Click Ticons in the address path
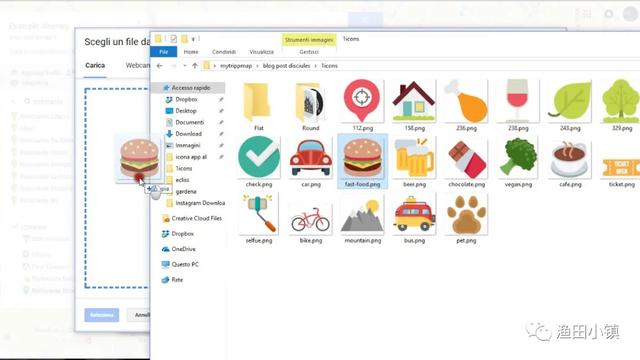This screenshot has height=360, width=640. (329, 66)
